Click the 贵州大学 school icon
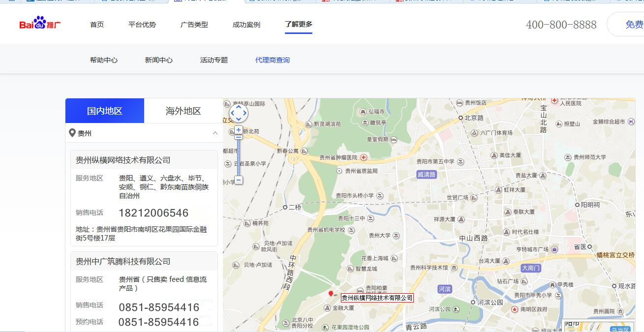Screen dimensions: 644x332 [x=396, y=236]
